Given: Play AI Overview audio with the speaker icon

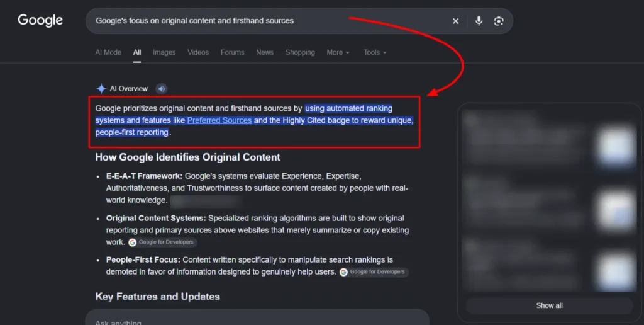Looking at the screenshot, I should (162, 88).
